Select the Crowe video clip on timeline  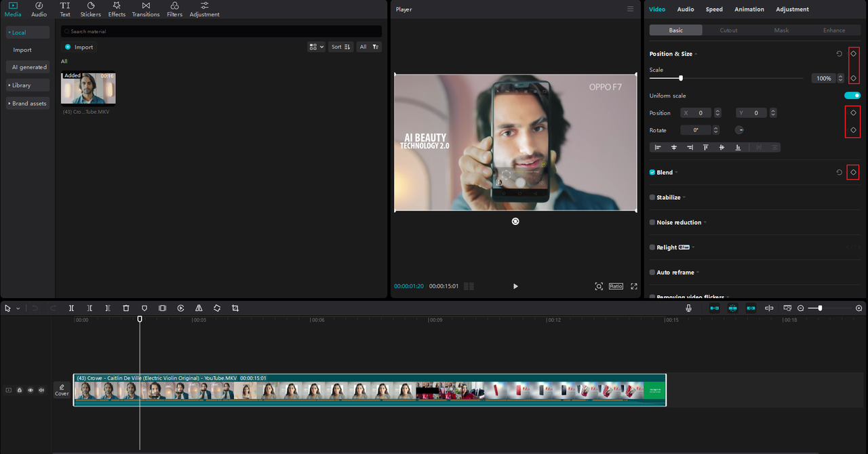tap(370, 390)
